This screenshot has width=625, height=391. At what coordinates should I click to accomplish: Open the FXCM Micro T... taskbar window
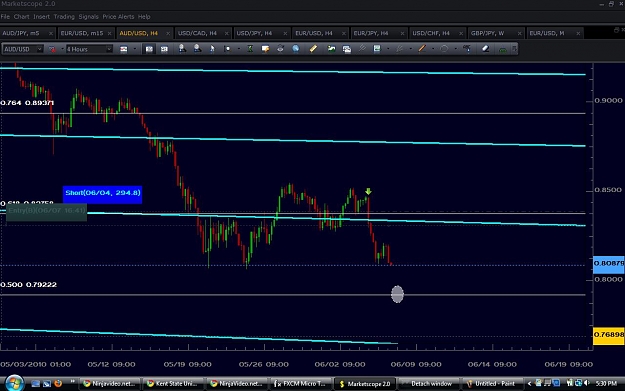coord(301,384)
